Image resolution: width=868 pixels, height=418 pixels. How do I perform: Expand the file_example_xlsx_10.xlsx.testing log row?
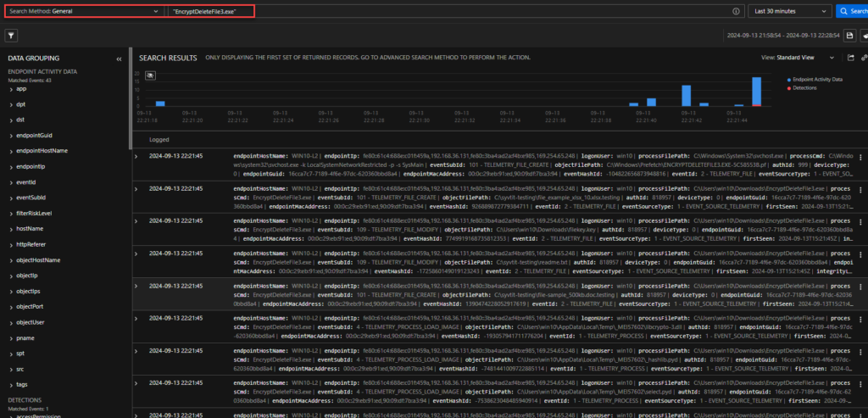[136, 189]
